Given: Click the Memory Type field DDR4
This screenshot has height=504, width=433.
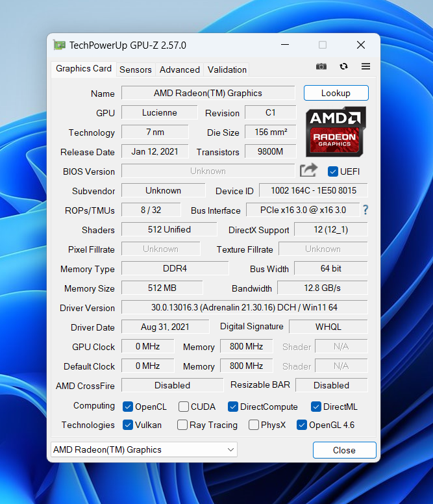Looking at the screenshot, I should [x=175, y=268].
